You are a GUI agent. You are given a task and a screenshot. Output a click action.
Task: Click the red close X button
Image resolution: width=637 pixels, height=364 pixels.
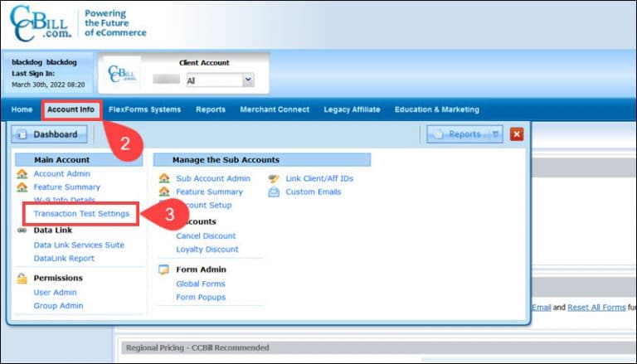pos(517,134)
